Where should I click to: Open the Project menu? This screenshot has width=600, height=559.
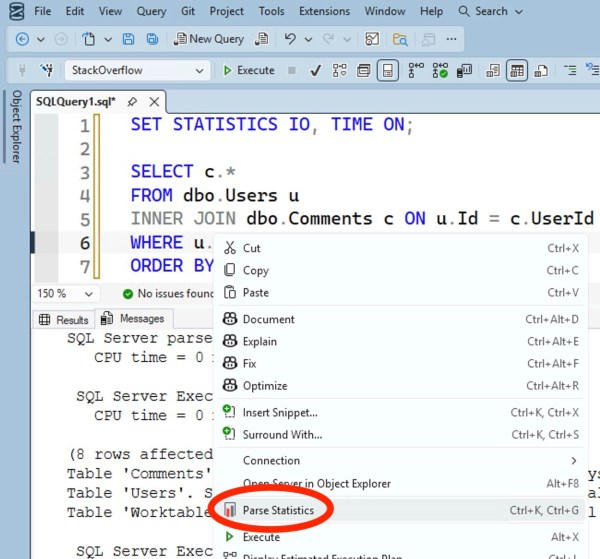[x=227, y=11]
